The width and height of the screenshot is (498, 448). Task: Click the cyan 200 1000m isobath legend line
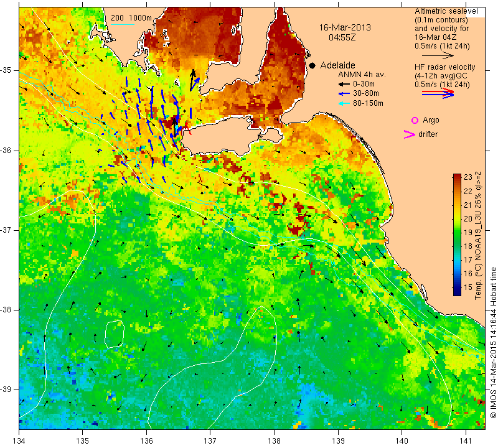pos(122,24)
